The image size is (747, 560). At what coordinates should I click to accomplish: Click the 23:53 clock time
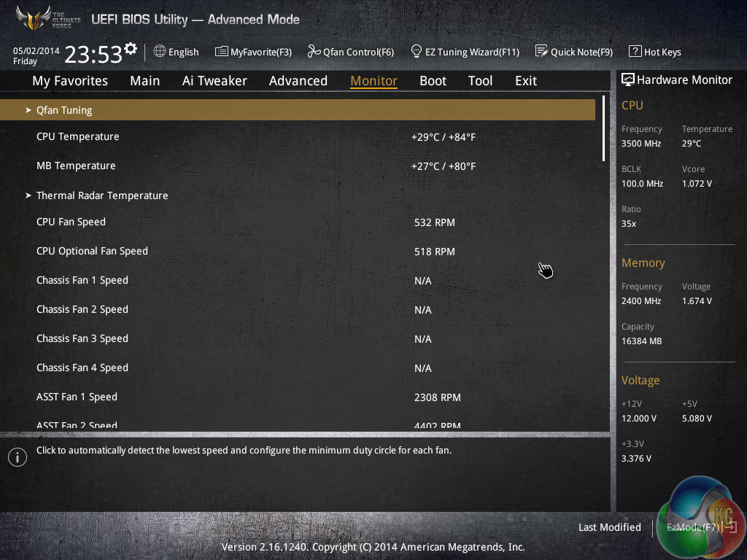click(93, 54)
